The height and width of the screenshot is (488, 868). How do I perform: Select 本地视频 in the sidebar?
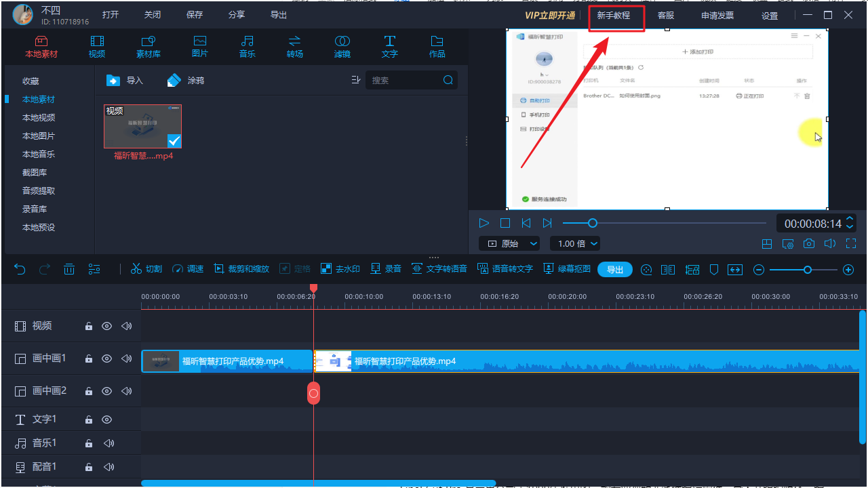point(39,118)
